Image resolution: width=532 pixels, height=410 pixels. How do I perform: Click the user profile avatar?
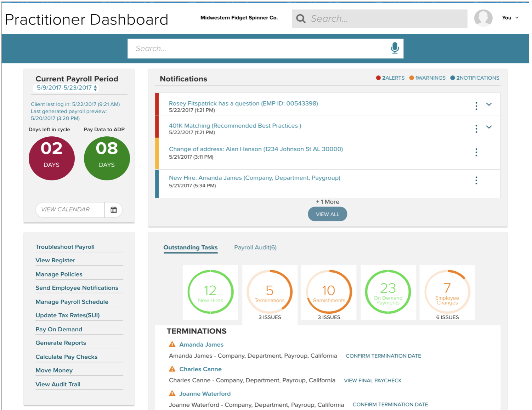(483, 18)
